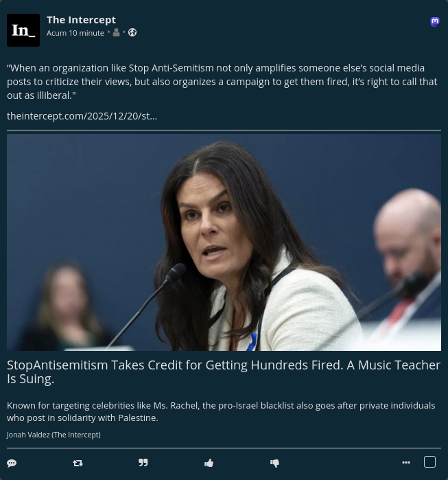Open The Intercept author name
Image resolution: width=448 pixels, height=480 pixels.
click(x=81, y=20)
